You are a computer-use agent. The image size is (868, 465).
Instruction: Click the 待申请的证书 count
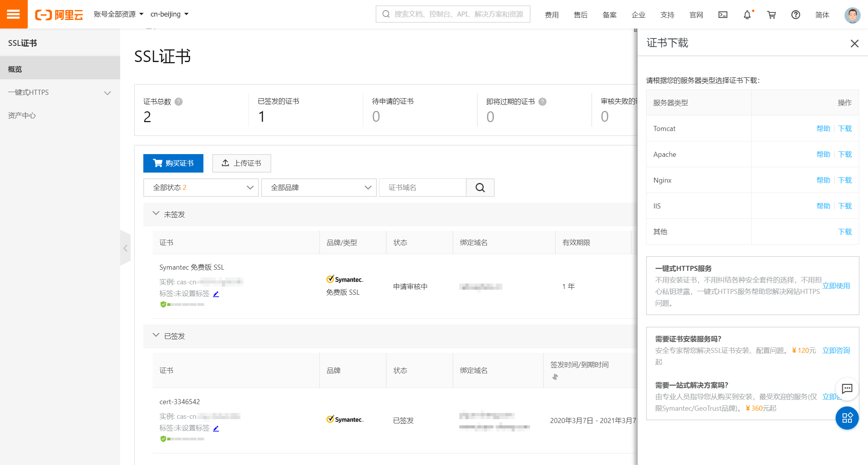click(376, 117)
